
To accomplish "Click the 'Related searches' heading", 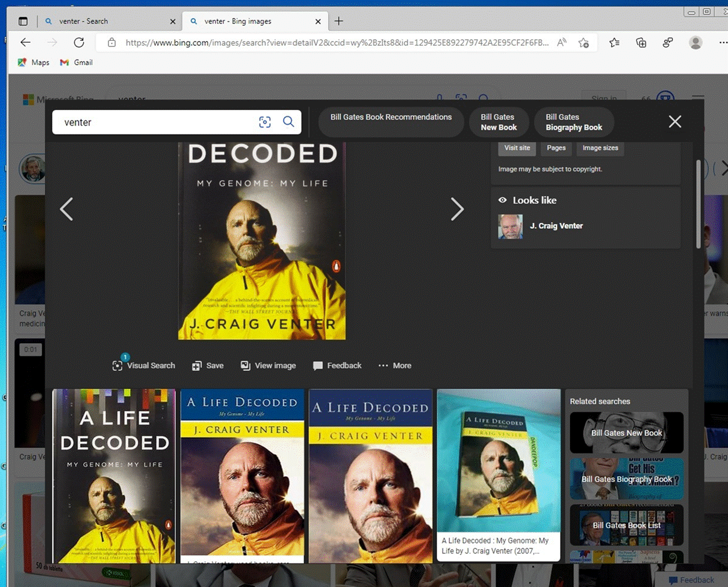I will [x=600, y=401].
